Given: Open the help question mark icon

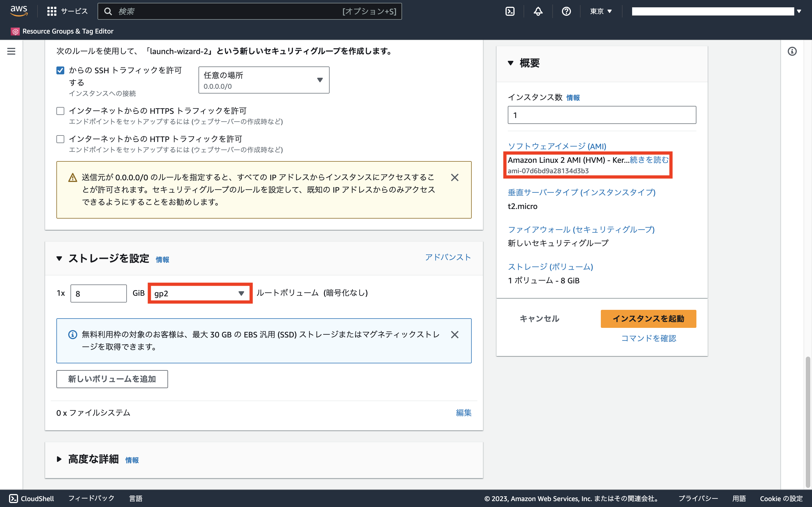Looking at the screenshot, I should point(566,11).
